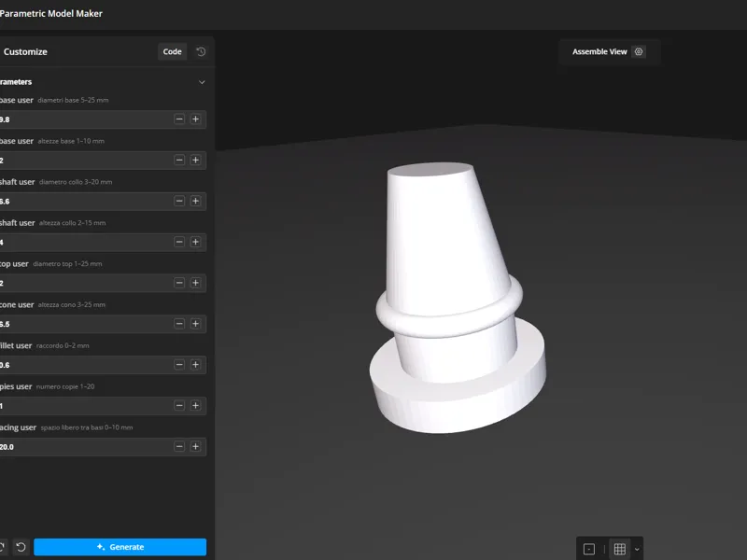Decrease altezza collo value with minus
747x560 pixels.
tap(179, 242)
